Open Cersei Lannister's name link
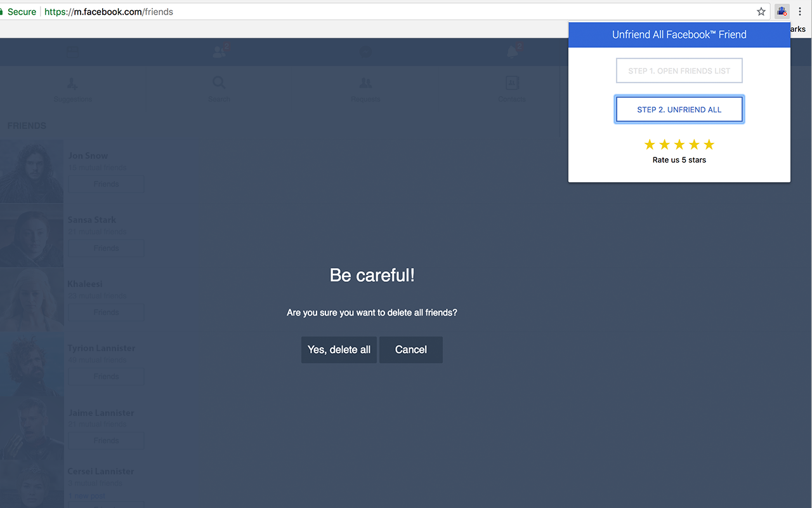Viewport: 812px width, 508px height. point(101,471)
